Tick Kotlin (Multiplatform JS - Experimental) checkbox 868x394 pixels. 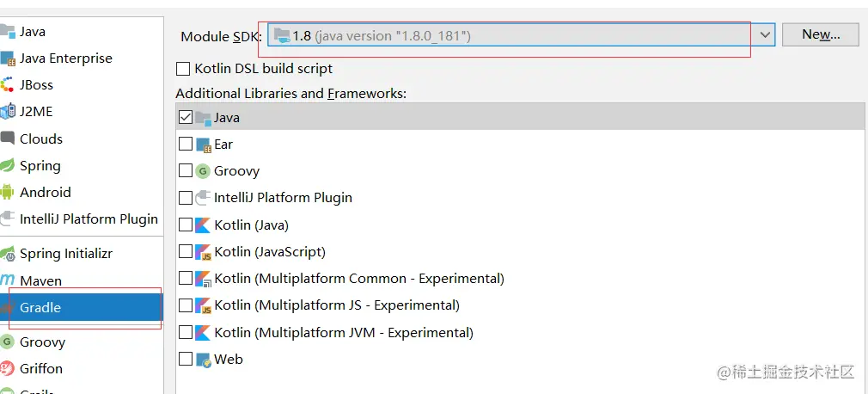pyautogui.click(x=186, y=305)
